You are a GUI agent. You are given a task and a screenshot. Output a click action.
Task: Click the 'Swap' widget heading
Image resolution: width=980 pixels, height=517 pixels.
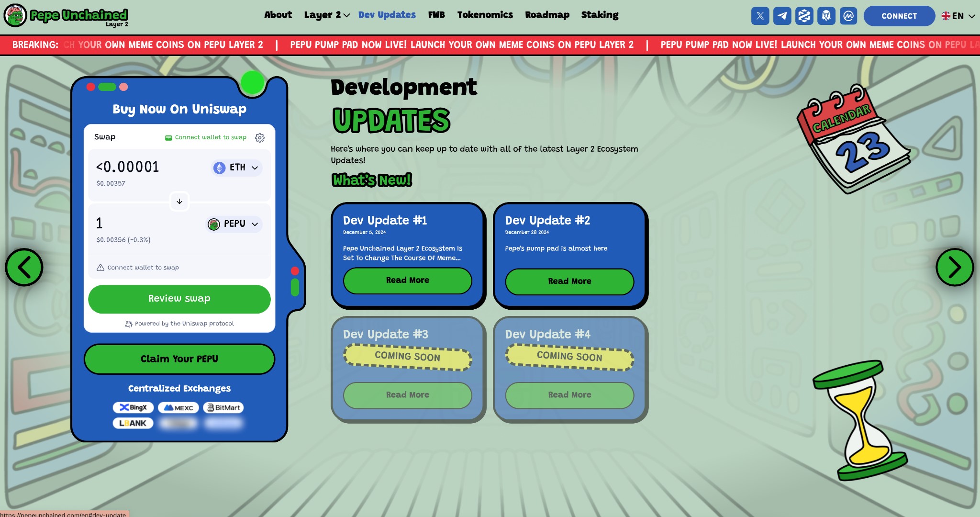(105, 137)
